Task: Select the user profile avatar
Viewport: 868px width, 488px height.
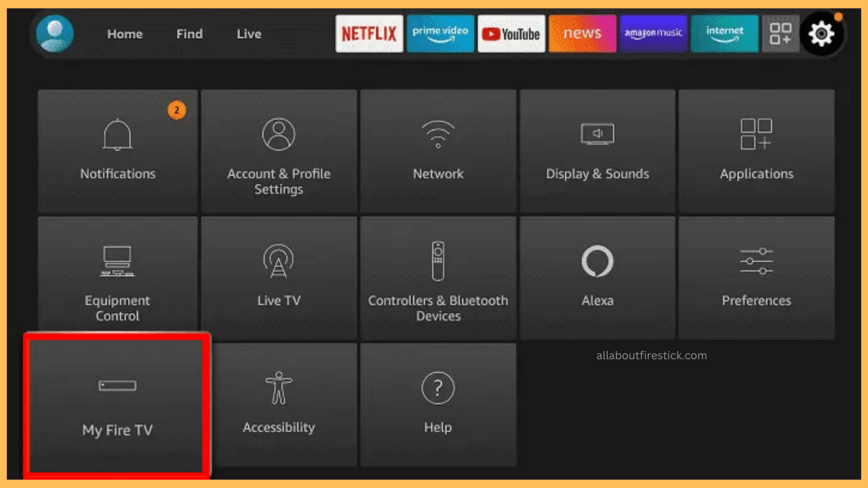Action: point(54,34)
